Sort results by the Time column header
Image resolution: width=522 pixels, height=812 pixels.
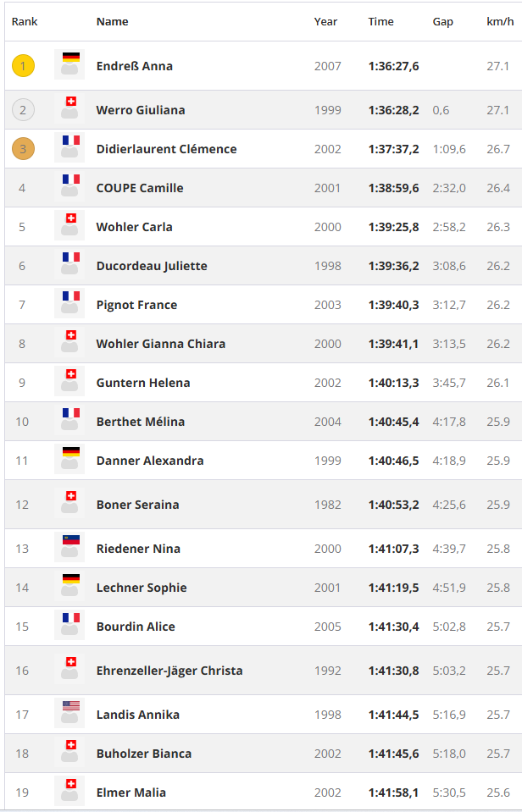pos(380,22)
